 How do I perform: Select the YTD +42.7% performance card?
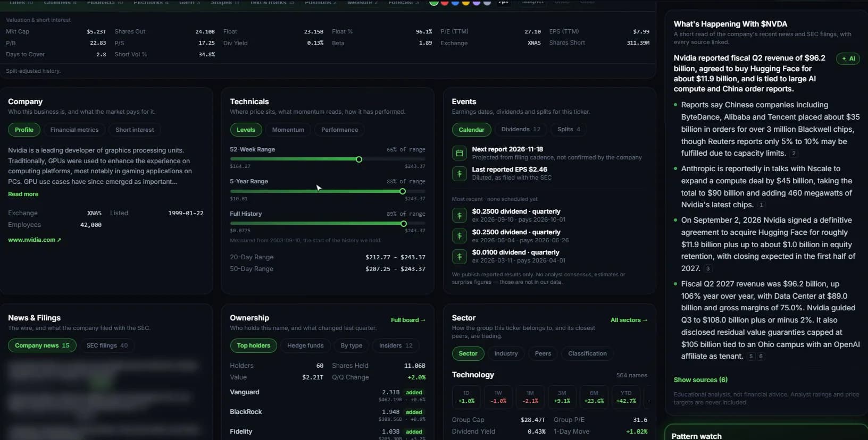(626, 397)
